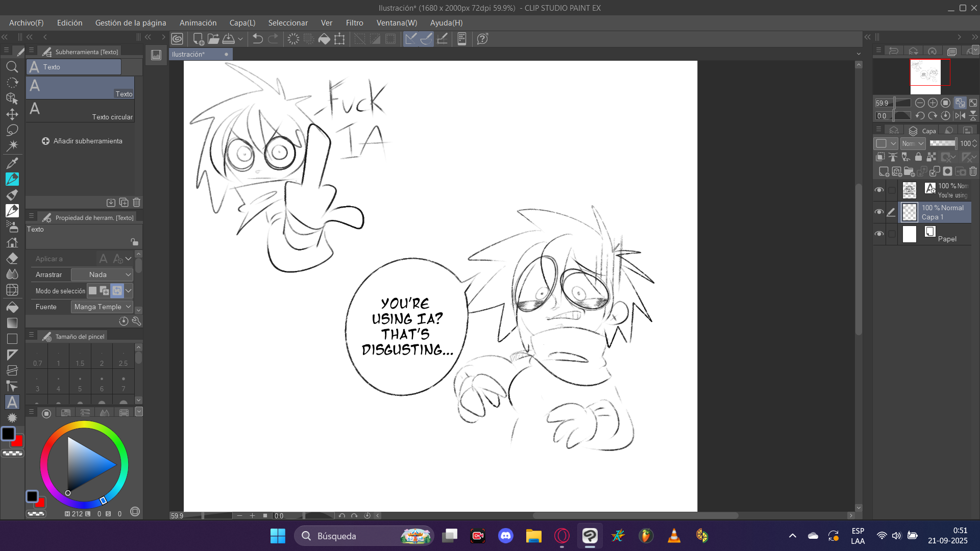
Task: Flip canvas horizontally in Navigator
Action: point(960,116)
